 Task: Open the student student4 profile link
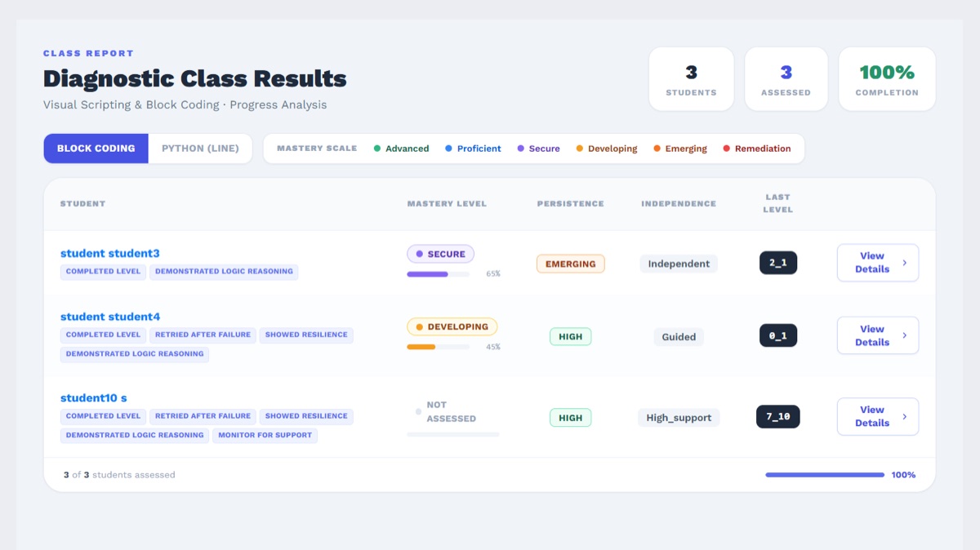110,317
